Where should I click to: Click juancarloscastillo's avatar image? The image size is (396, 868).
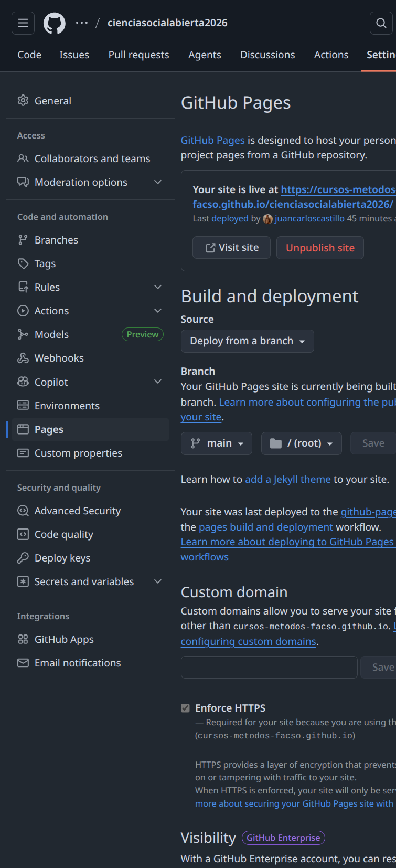point(267,219)
